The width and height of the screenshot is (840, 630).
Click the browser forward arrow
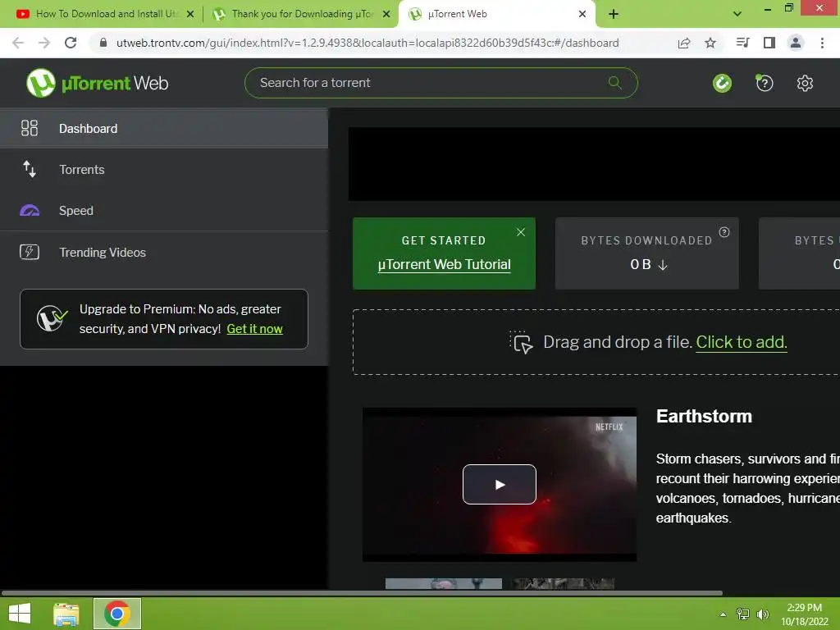point(44,43)
